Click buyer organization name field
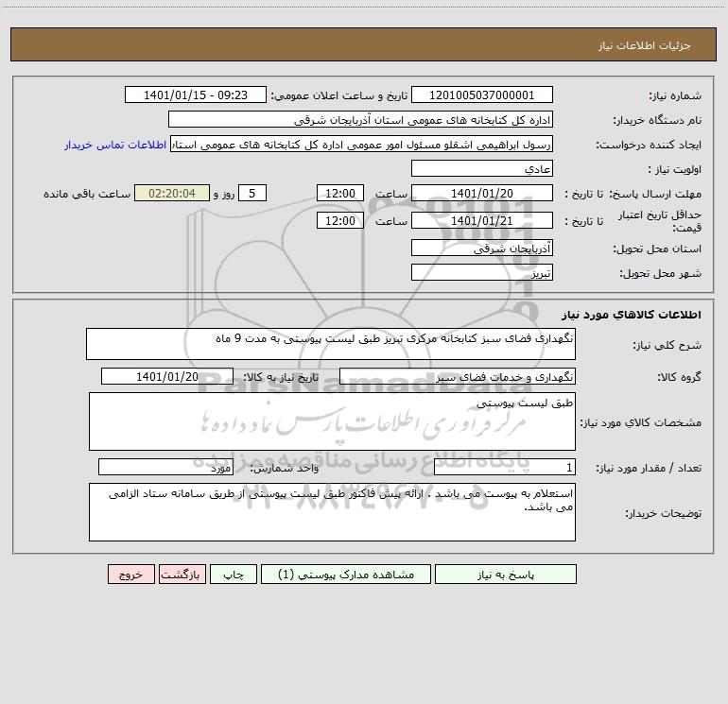Image resolution: width=728 pixels, height=704 pixels. coord(360,119)
